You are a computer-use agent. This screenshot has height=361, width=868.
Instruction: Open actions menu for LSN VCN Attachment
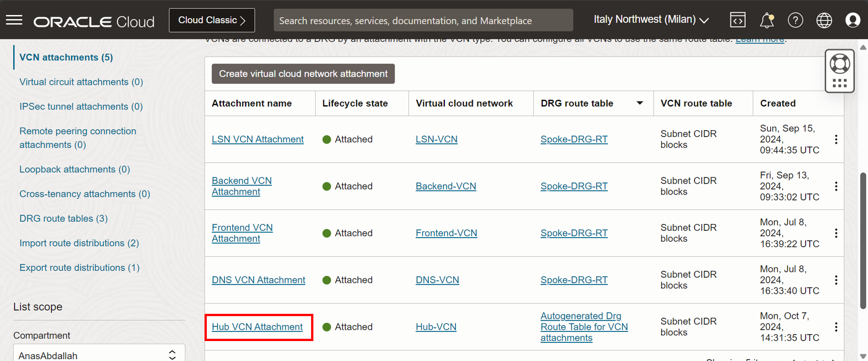pos(836,139)
